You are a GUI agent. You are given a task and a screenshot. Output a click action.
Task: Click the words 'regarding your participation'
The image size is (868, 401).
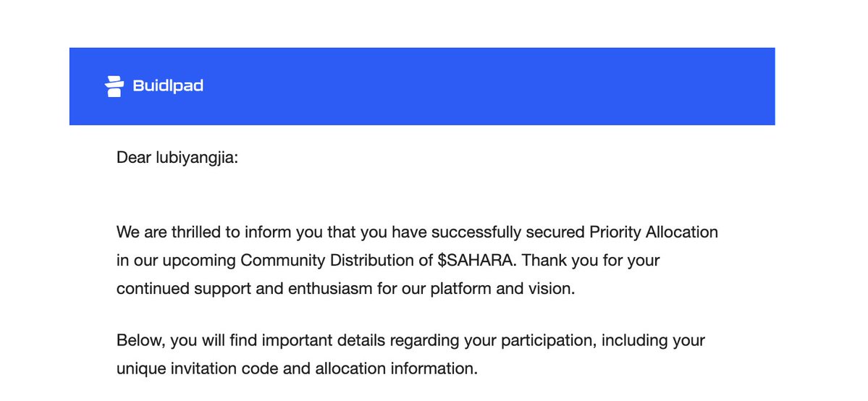492,341
